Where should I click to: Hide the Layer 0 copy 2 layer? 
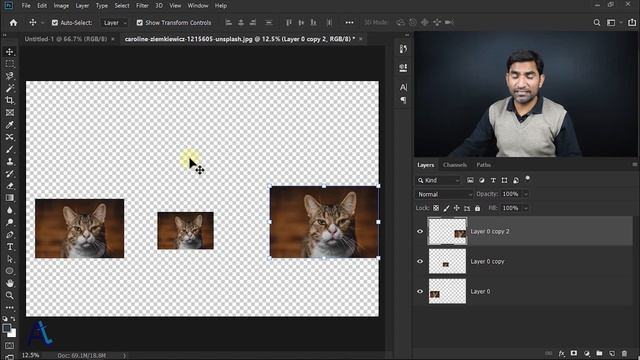pos(420,231)
